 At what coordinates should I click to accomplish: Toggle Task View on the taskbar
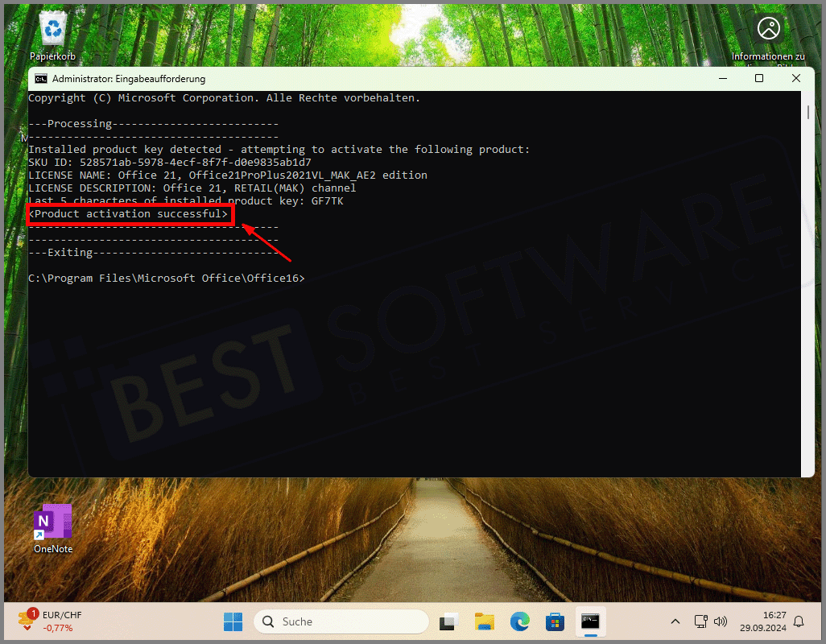pyautogui.click(x=448, y=621)
